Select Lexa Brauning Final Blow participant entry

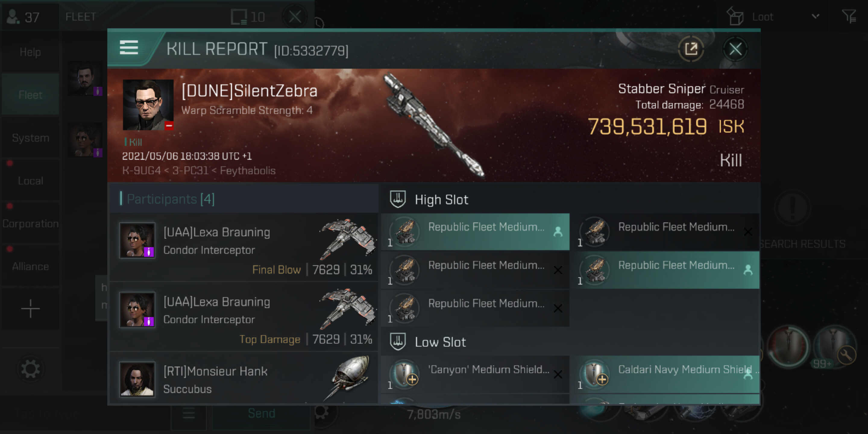243,247
